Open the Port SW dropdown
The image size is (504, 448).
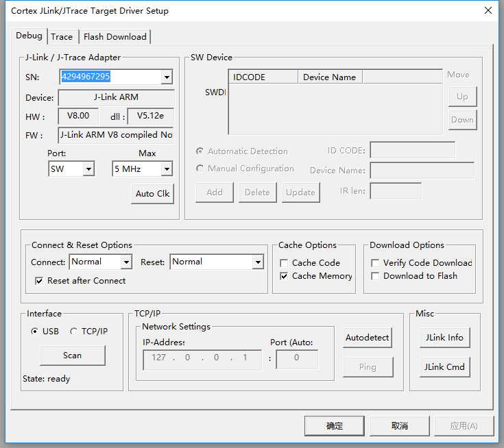tap(88, 169)
